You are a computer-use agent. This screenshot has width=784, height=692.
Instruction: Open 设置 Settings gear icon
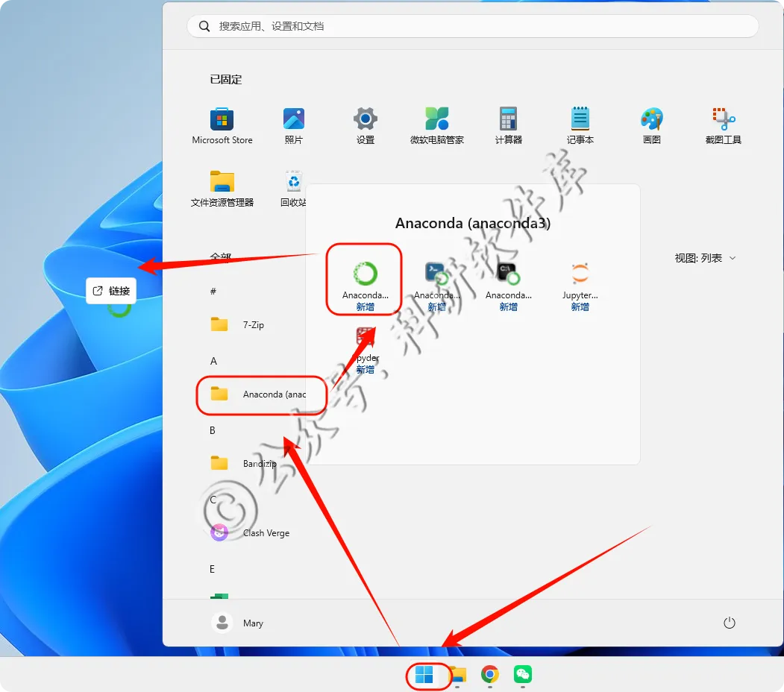365,126
